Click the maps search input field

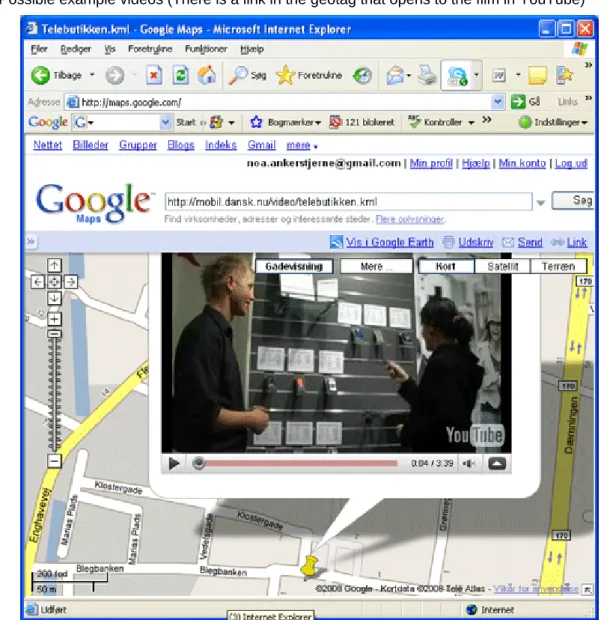pyautogui.click(x=348, y=202)
